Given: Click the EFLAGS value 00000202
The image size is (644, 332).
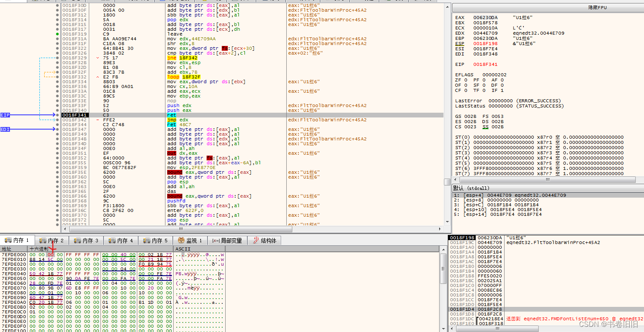Looking at the screenshot, I should tap(495, 75).
